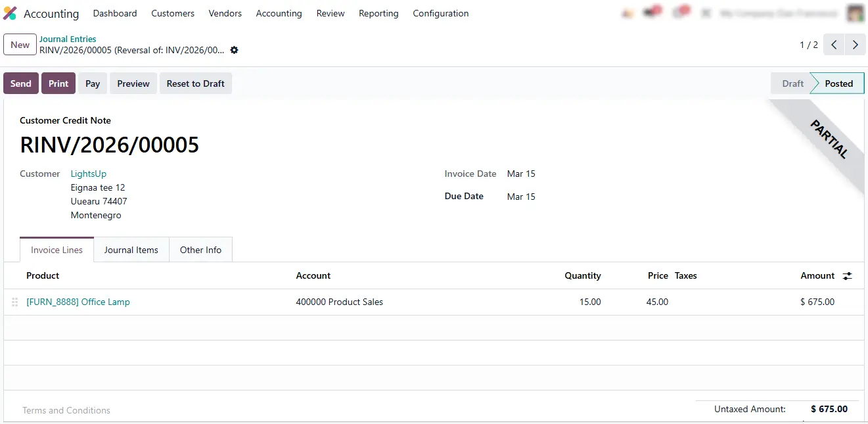Switch to the Journal Items tab
Viewport: 868px width, 424px height.
click(131, 250)
